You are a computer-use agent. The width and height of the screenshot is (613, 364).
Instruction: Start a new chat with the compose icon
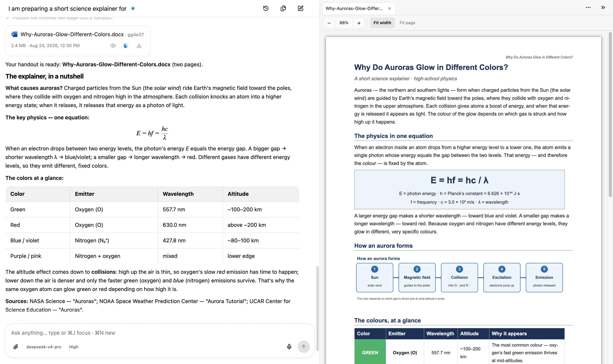click(x=301, y=9)
